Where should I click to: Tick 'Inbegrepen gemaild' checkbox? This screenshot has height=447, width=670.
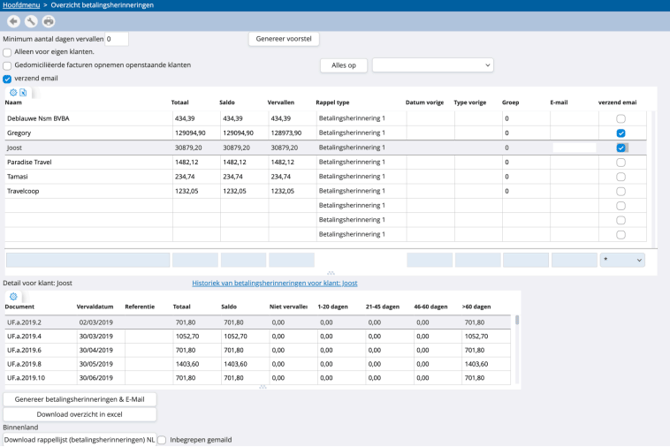(x=162, y=439)
